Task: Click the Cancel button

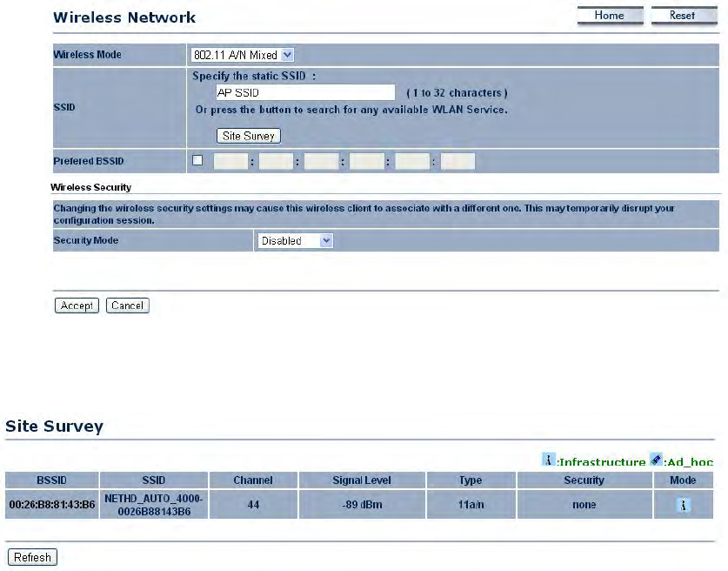Action: (127, 306)
